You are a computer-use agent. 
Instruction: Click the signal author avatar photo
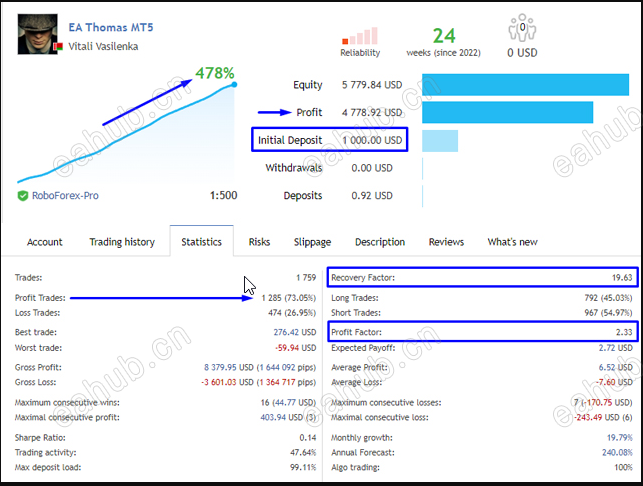pyautogui.click(x=37, y=34)
